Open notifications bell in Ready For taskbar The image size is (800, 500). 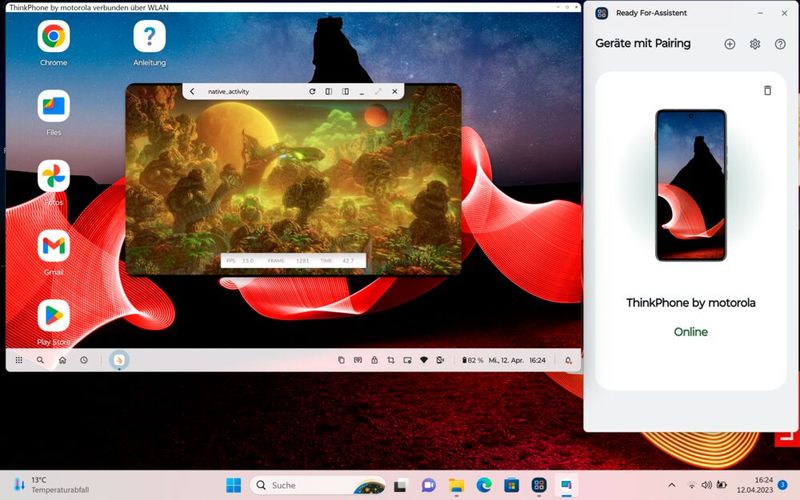568,360
